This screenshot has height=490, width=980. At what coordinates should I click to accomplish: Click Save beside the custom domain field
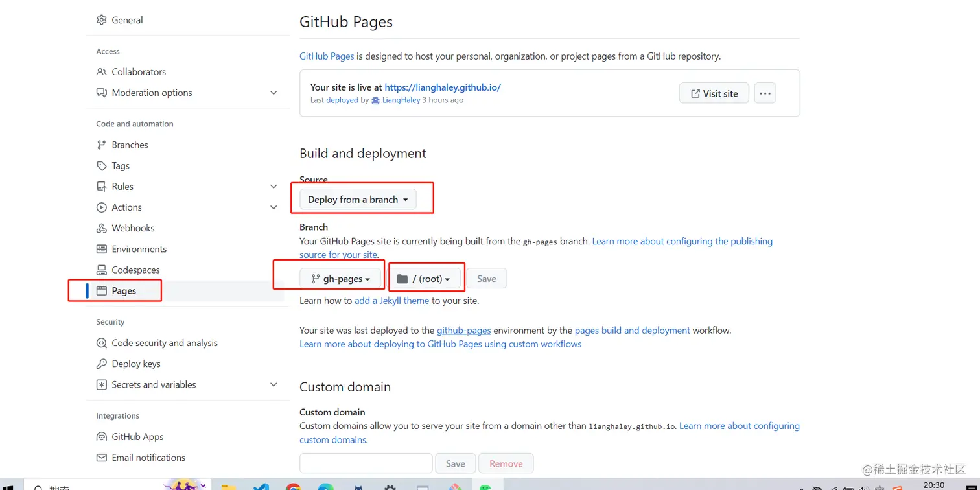455,463
